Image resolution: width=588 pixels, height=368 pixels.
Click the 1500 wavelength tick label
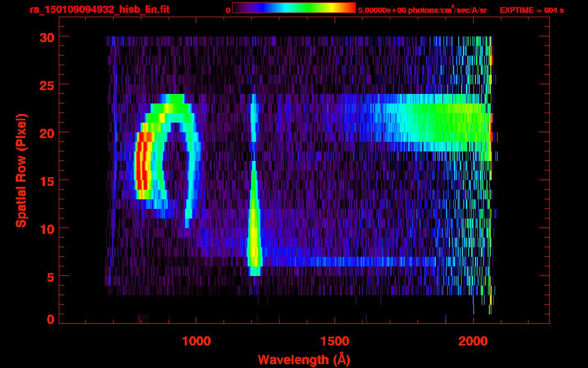(335, 341)
